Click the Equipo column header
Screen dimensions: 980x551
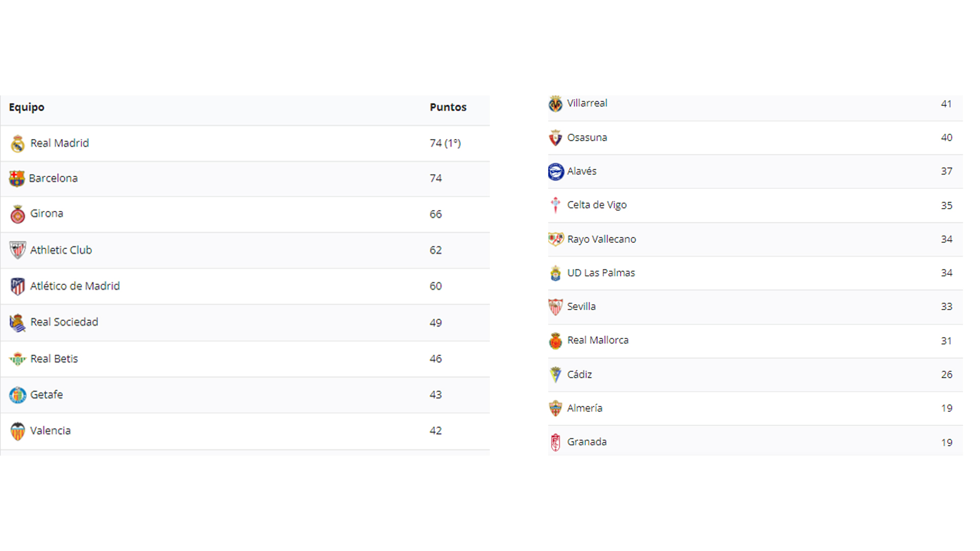coord(27,107)
